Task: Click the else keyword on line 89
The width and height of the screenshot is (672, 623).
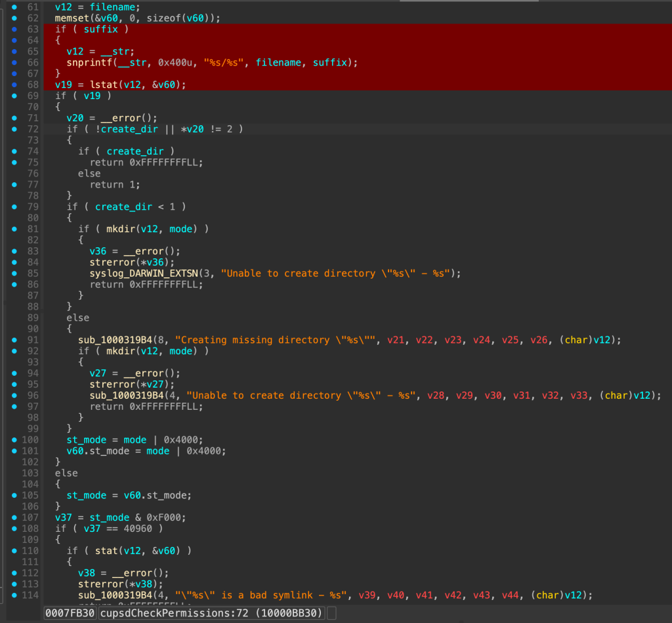Action: coord(77,317)
